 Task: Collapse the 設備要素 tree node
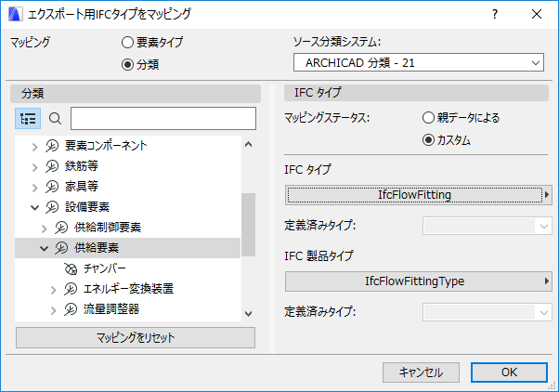[35, 207]
